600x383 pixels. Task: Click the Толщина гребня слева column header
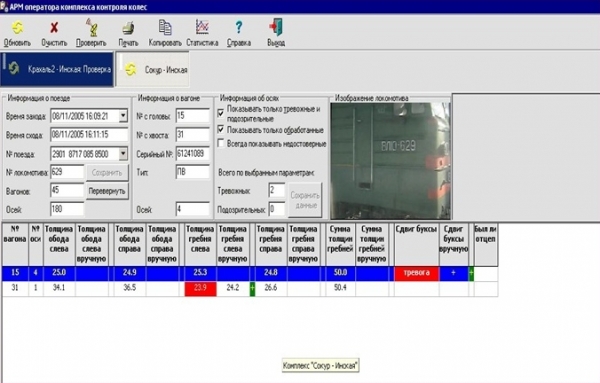(x=200, y=245)
